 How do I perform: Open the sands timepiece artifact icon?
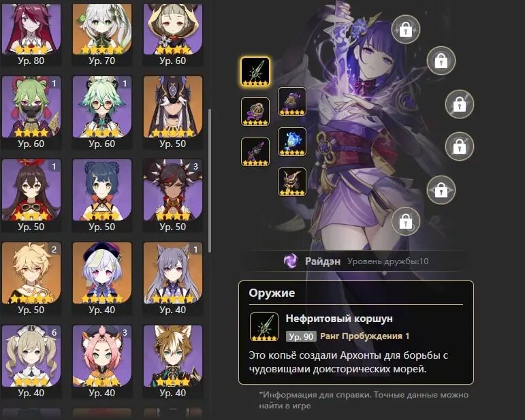(x=292, y=101)
